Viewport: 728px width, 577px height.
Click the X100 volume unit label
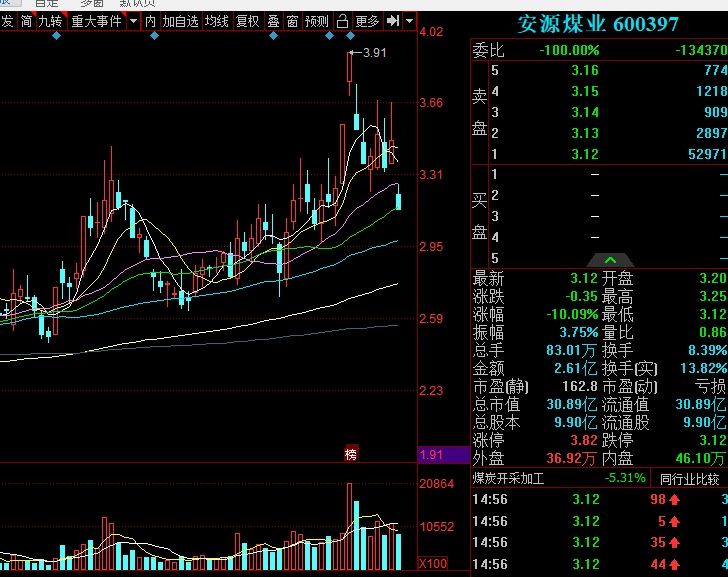coord(433,564)
